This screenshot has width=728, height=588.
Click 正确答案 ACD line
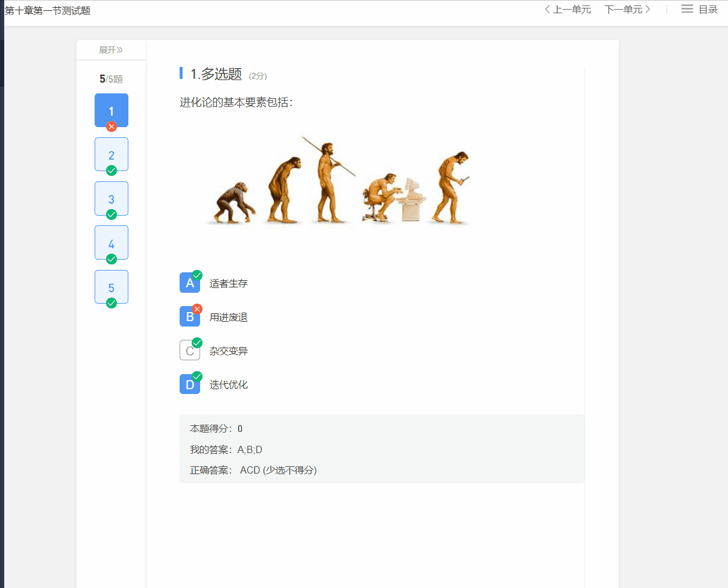coord(253,470)
